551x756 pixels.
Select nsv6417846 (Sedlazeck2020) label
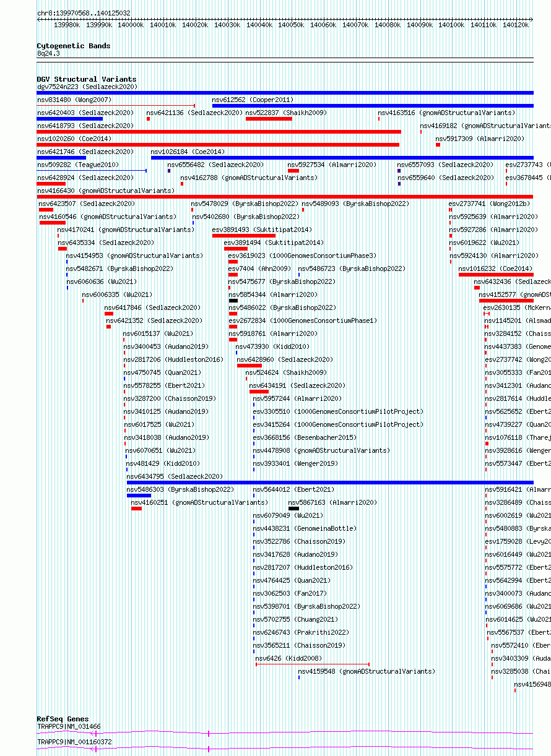click(x=152, y=307)
